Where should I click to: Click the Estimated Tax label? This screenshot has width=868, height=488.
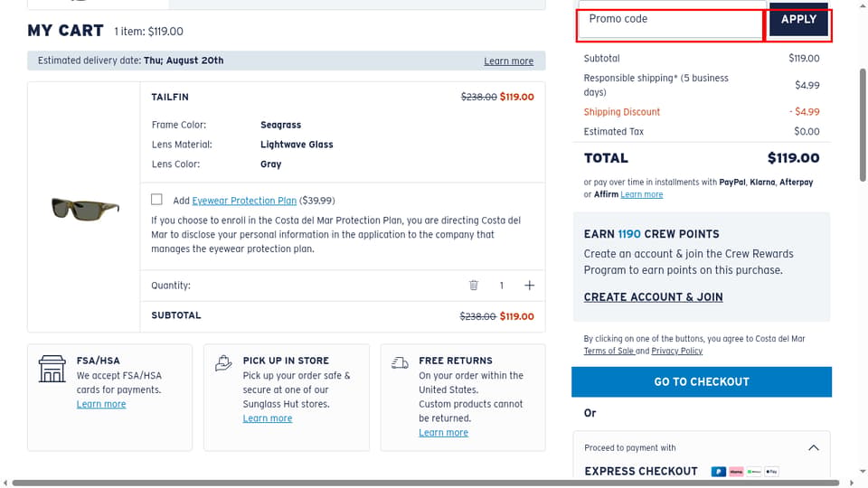pos(613,132)
